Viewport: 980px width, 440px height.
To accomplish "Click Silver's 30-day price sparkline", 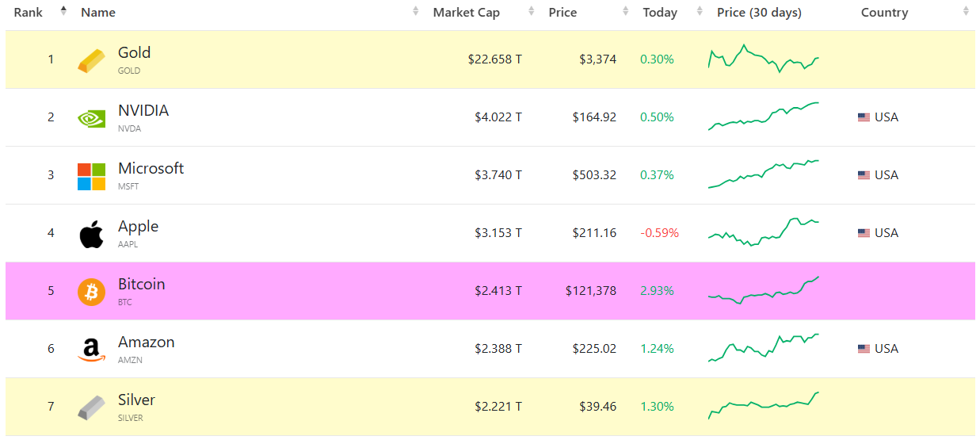I will point(764,404).
